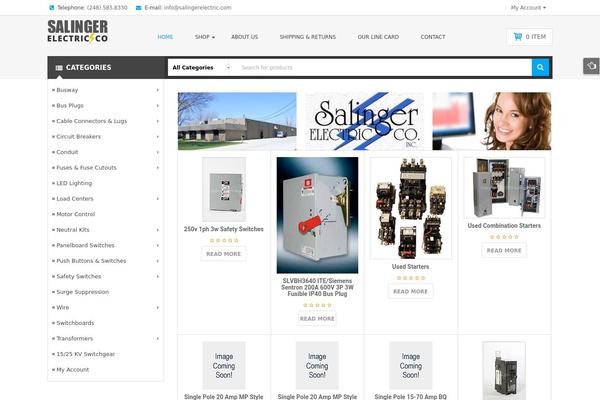Viewport: 600px width, 400px height.
Task: Open Safety Switches category
Action: click(79, 276)
